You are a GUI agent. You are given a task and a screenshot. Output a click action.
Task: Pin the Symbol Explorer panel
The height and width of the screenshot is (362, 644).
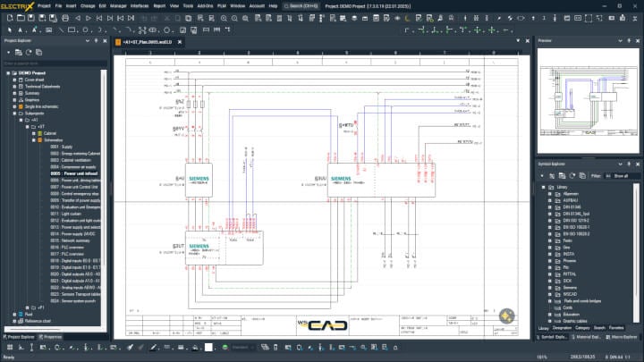point(630,164)
